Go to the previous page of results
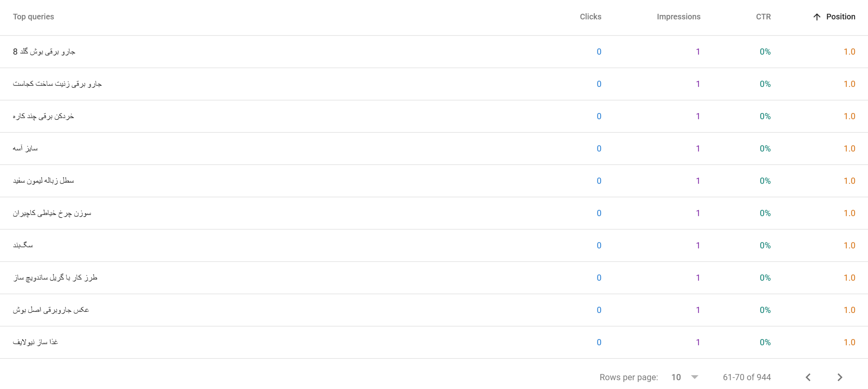The image size is (868, 389). pyautogui.click(x=808, y=377)
